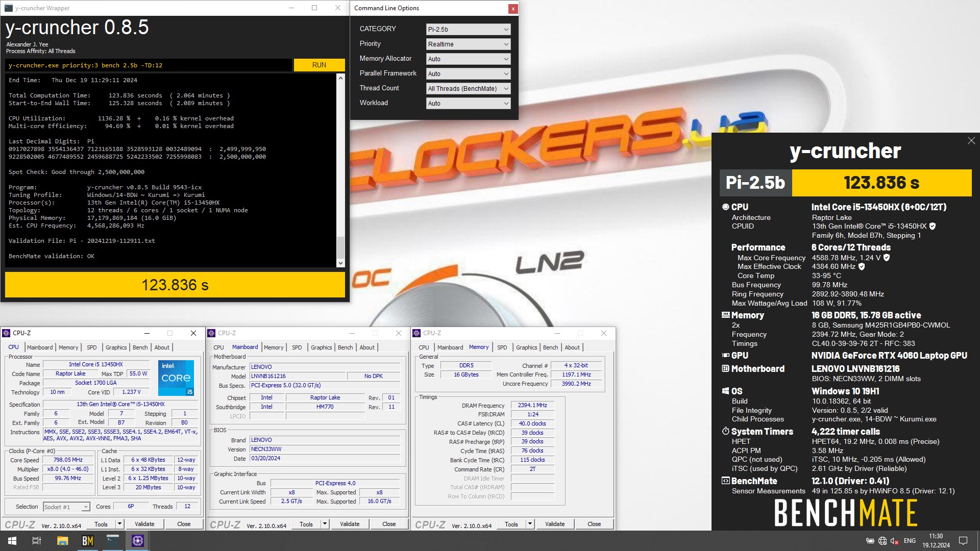This screenshot has width=980, height=551.
Task: Click the battery tray icon
Action: (870, 541)
